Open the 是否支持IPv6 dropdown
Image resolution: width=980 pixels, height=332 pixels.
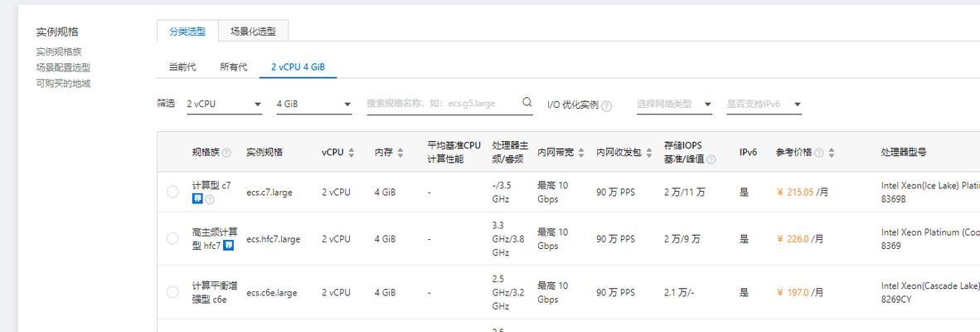[764, 105]
